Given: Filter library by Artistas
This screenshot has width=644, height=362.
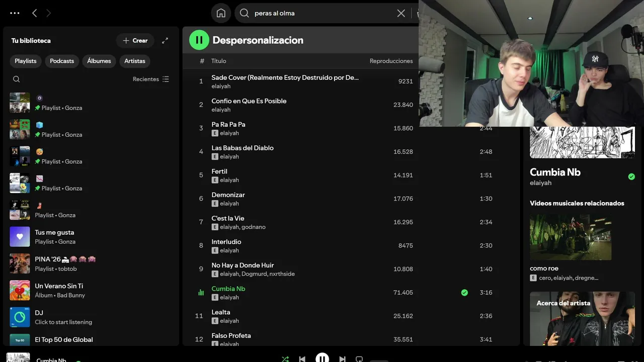Looking at the screenshot, I should pyautogui.click(x=135, y=61).
